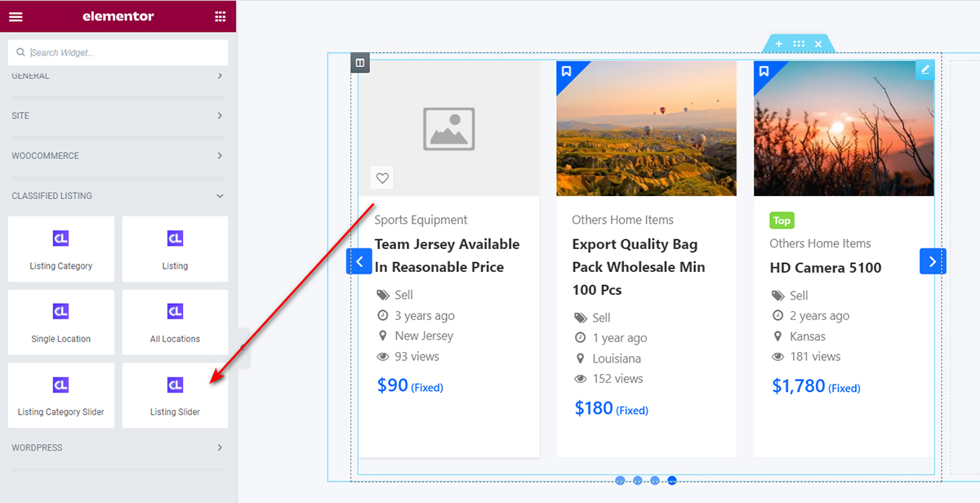Focus the Search Widget field
The width and height of the screenshot is (980, 503).
click(x=118, y=52)
